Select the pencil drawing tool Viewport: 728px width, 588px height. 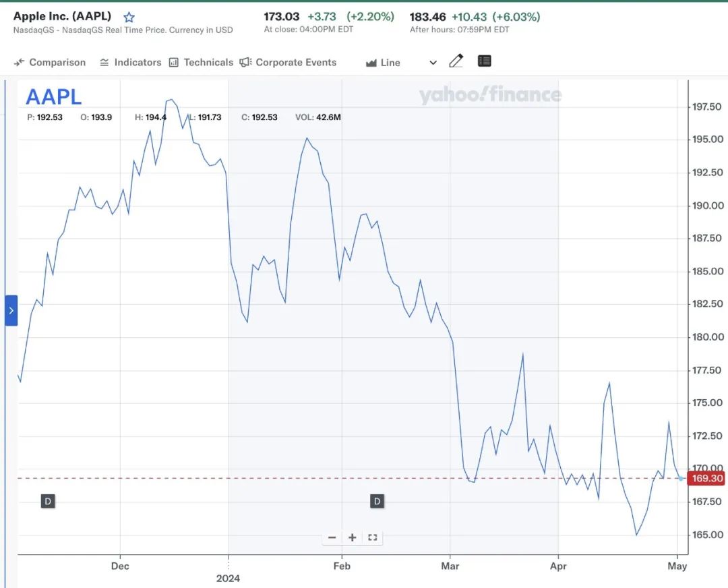(x=456, y=61)
